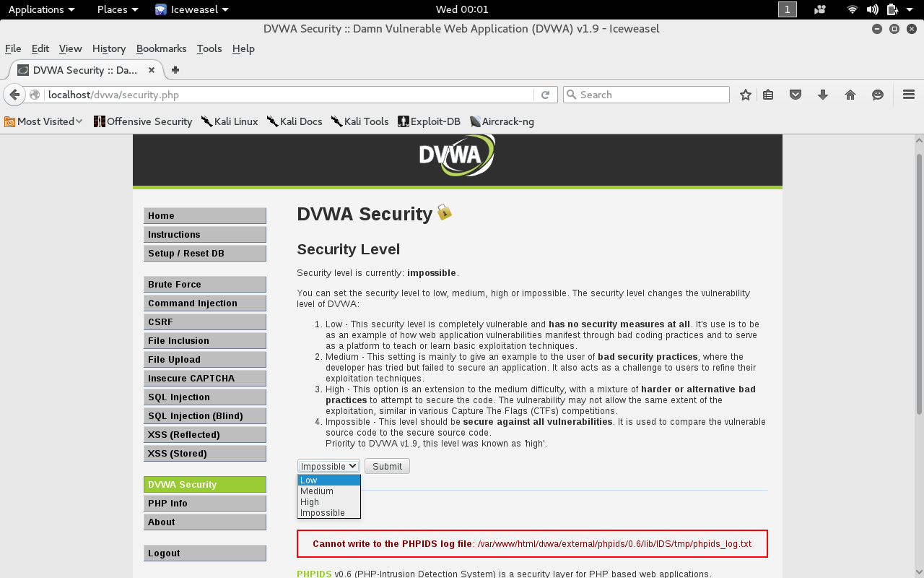Close the DVWA Security tab
The height and width of the screenshot is (578, 924).
pos(152,70)
